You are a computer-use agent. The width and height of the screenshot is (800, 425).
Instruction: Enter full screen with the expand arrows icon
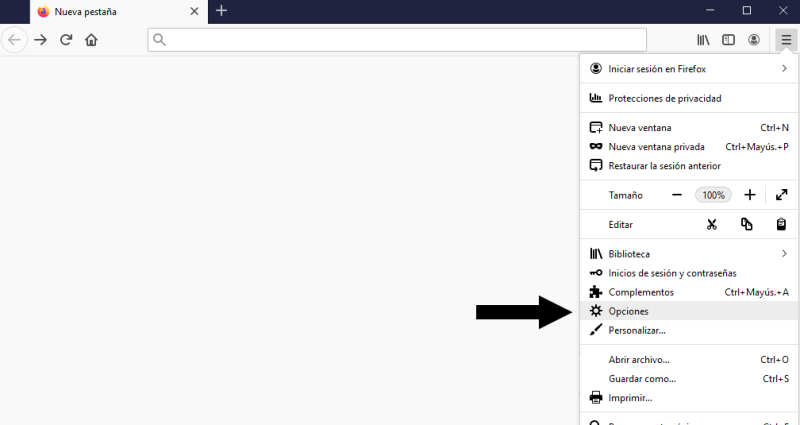coord(781,195)
